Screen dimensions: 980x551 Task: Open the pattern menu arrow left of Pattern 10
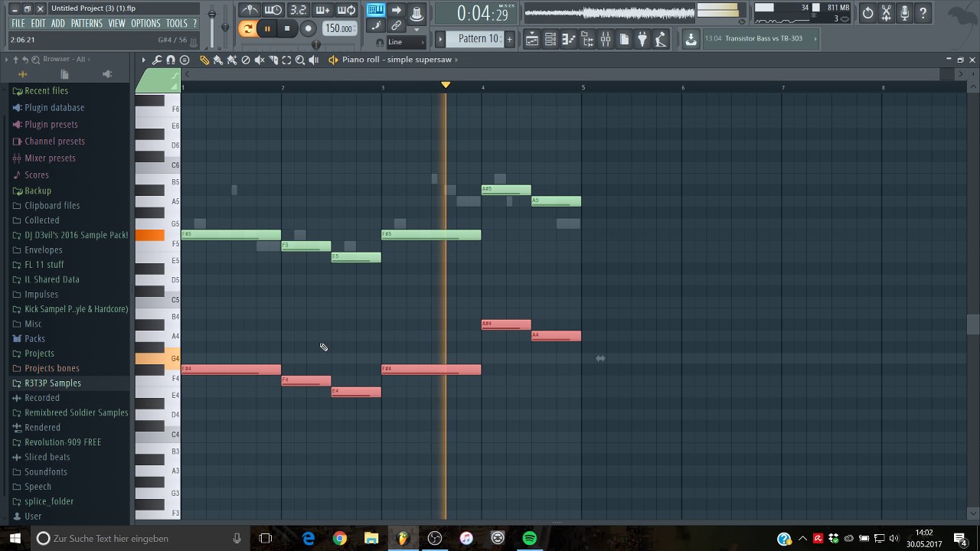[x=439, y=39]
